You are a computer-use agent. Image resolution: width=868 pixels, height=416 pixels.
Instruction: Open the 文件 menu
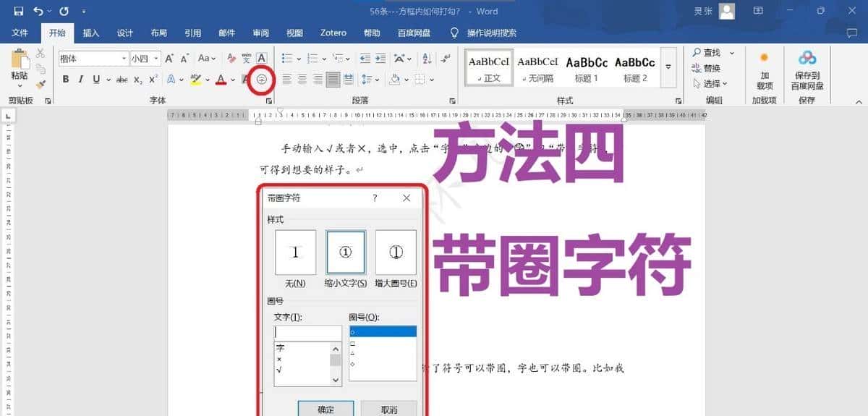pos(20,33)
